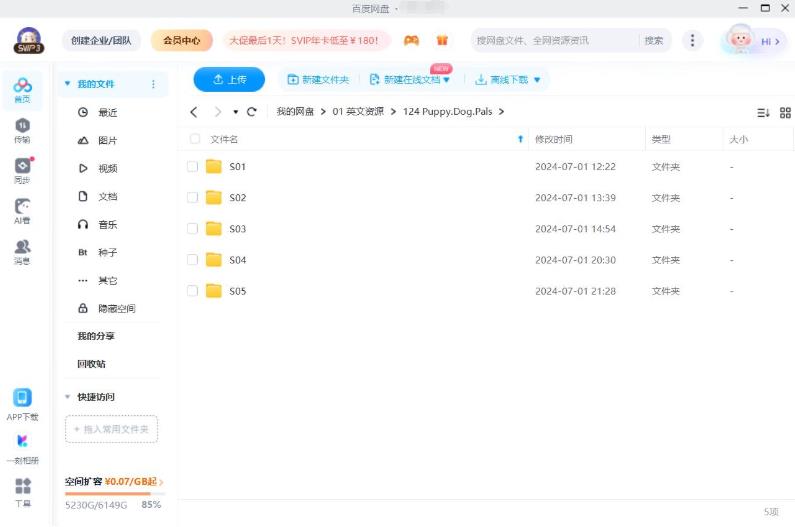Open the 传输 transfer panel icon

pyautogui.click(x=22, y=130)
